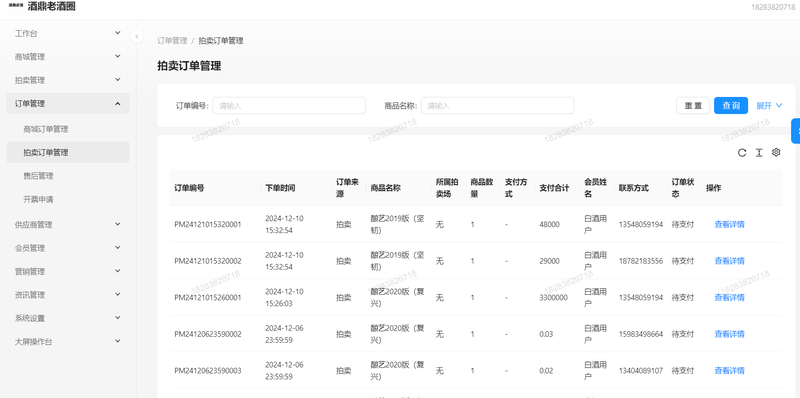View details for order PM24120623590003

click(729, 371)
